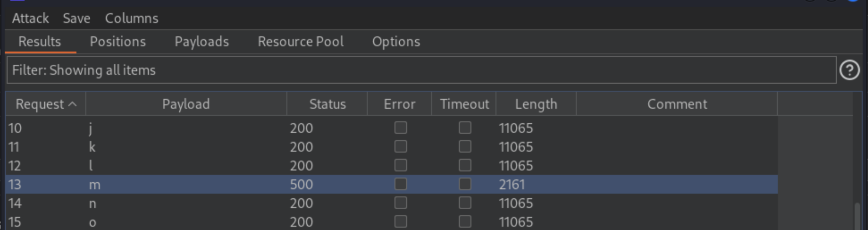Go to the Options tab

click(396, 42)
